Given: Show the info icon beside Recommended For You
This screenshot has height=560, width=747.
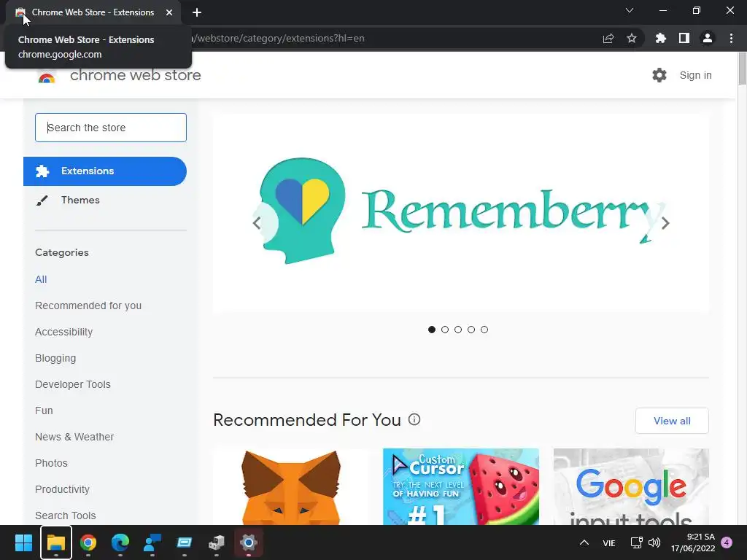Looking at the screenshot, I should [414, 419].
